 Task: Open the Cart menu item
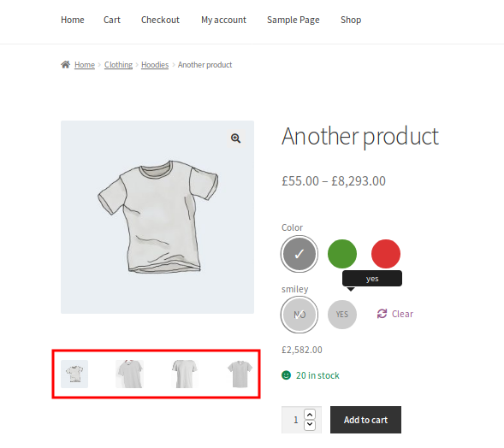click(112, 20)
